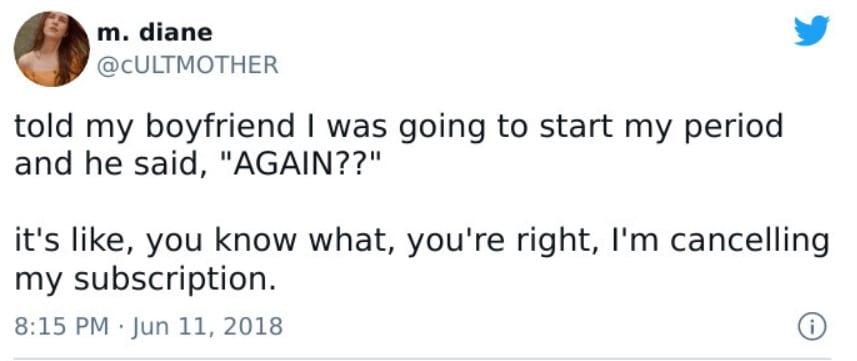Click the word start in tweet
This screenshot has height=361, width=857.
click(575, 127)
